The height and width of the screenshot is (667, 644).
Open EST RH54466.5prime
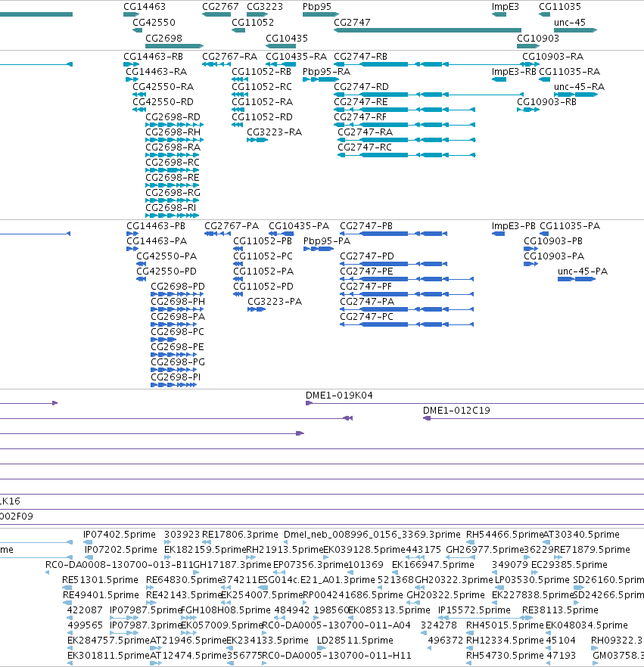505,535
